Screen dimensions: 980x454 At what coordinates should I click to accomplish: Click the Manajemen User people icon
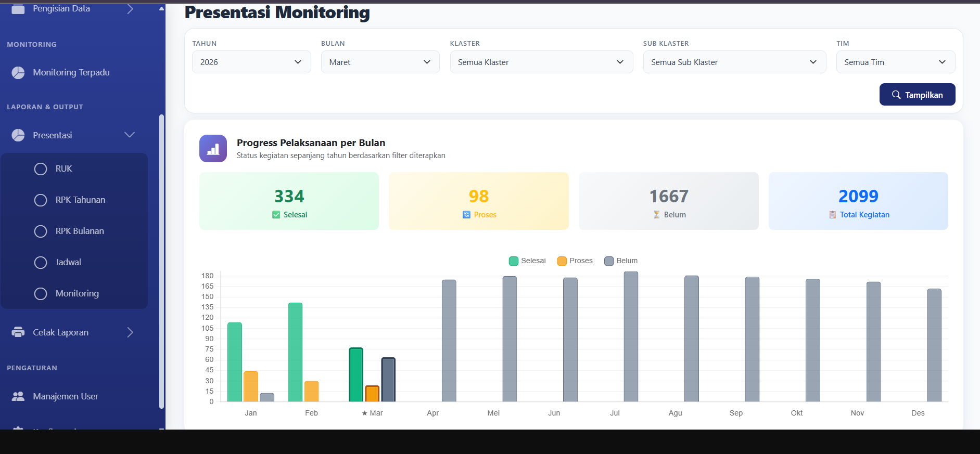click(x=18, y=396)
